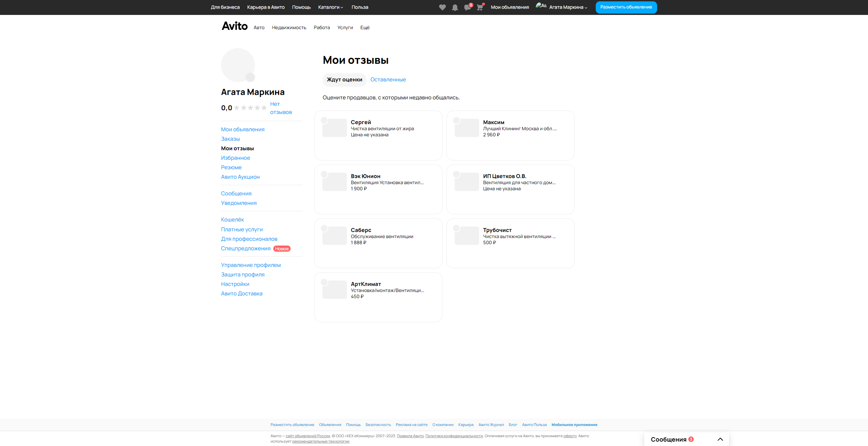Open the Кошелёк sidebar link

pos(232,219)
